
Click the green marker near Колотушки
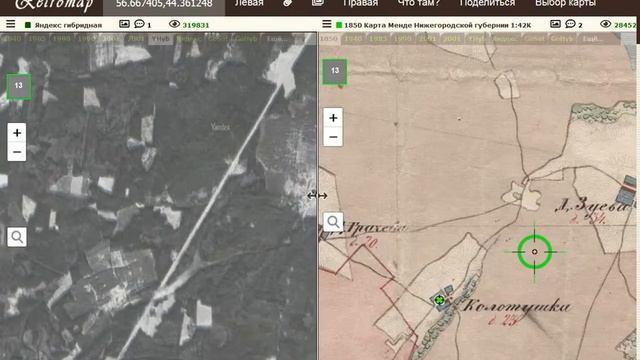click(x=439, y=300)
